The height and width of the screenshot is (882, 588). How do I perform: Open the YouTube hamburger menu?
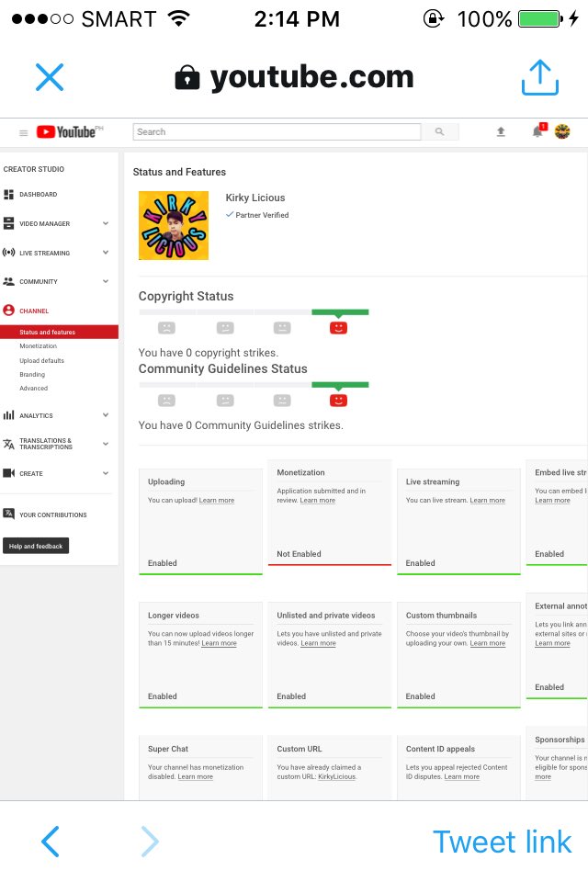pos(24,132)
